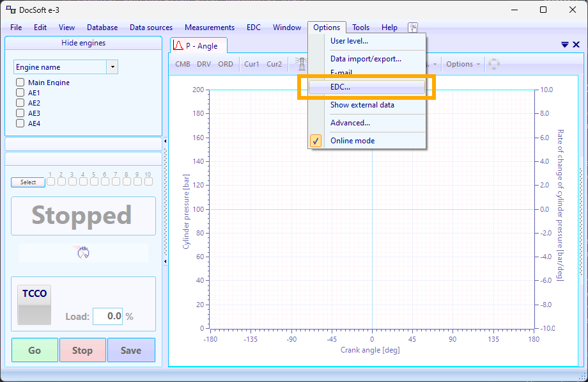Disable Online mode in the Options menu
This screenshot has height=382, width=588.
(350, 140)
